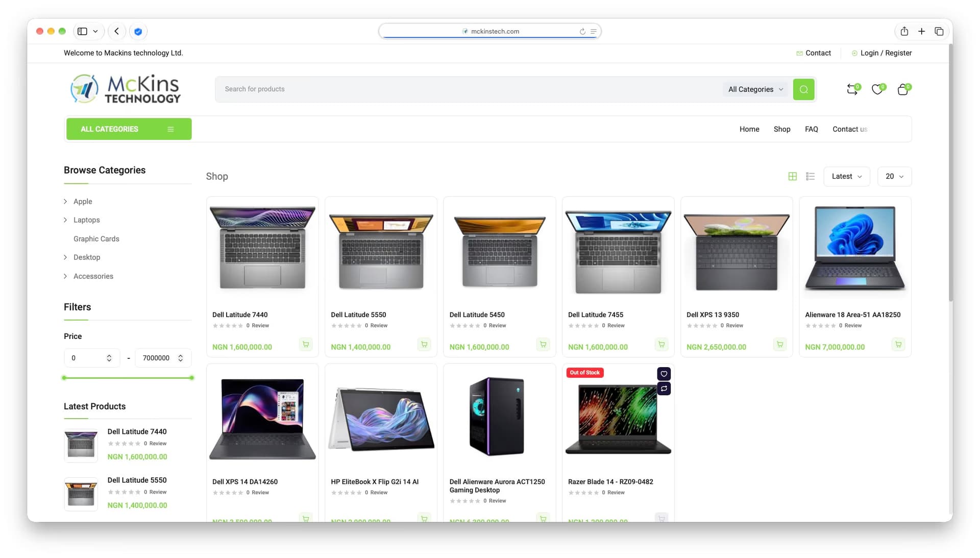Add Razer Blade 14 to wishlist
Screen dimensions: 980x558
pos(664,374)
